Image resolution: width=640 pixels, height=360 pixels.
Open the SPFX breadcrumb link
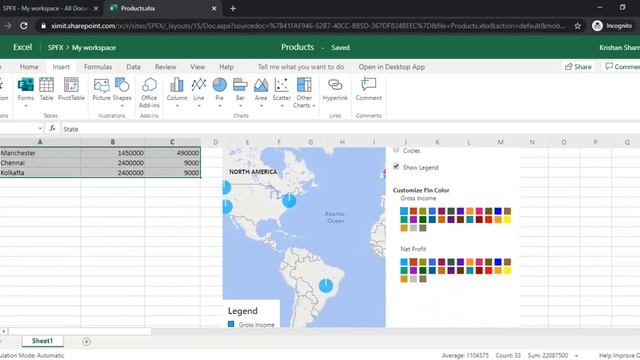click(56, 47)
